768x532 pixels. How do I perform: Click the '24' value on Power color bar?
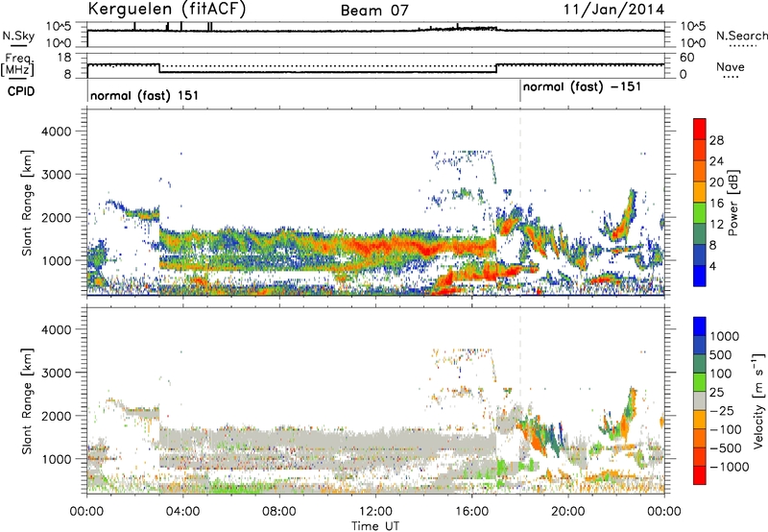[716, 161]
